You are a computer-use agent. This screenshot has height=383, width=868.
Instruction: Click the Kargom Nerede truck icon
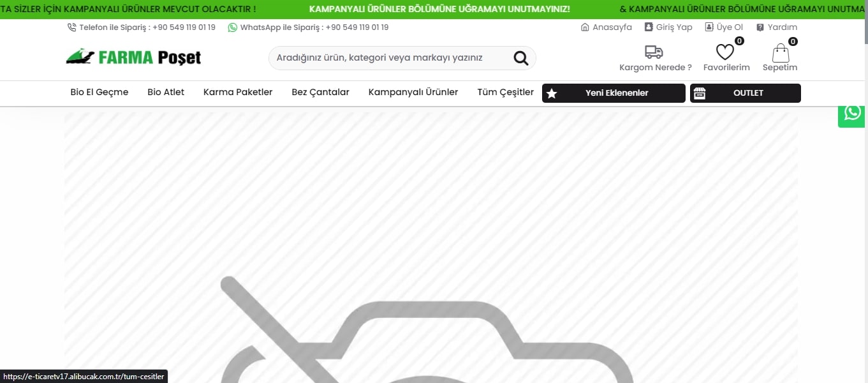(654, 52)
